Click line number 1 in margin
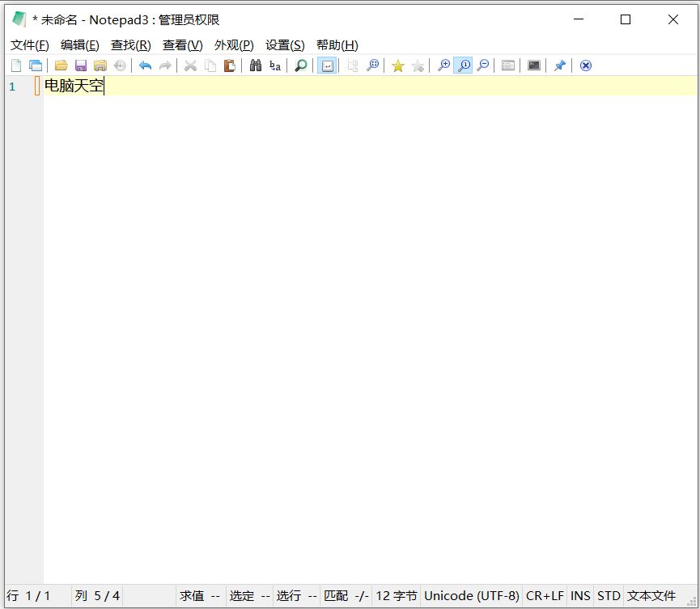Screen dimensions: 700x609 click(12, 87)
